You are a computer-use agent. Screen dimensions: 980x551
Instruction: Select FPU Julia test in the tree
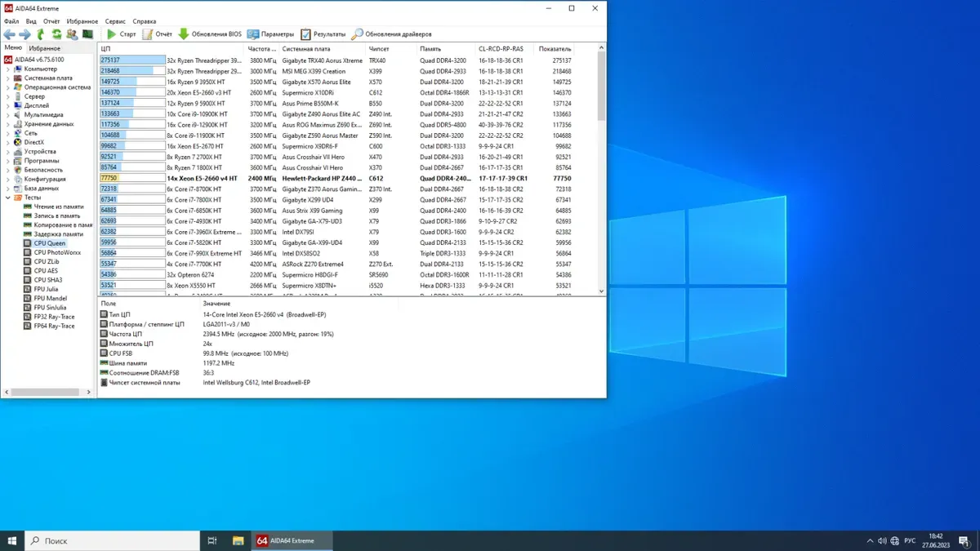tap(47, 289)
